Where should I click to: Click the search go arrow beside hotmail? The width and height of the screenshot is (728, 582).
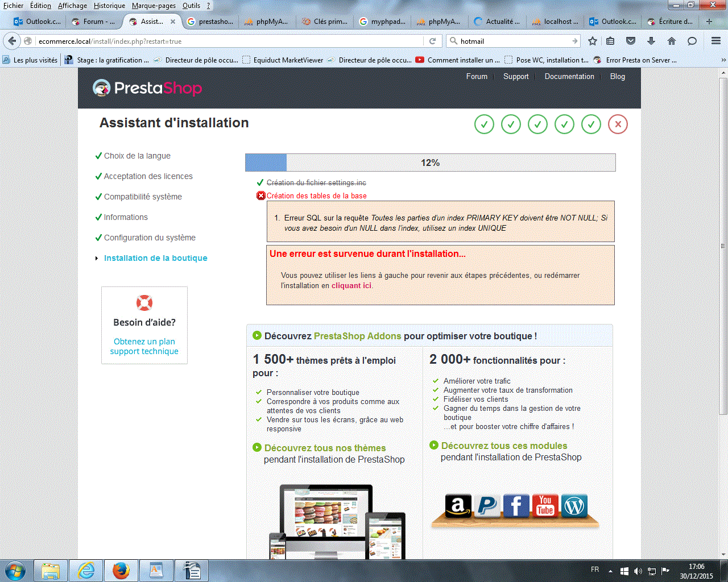574,41
